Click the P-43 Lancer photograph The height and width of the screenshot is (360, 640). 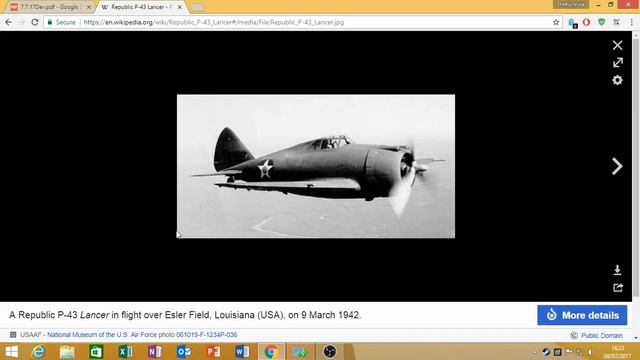[316, 166]
